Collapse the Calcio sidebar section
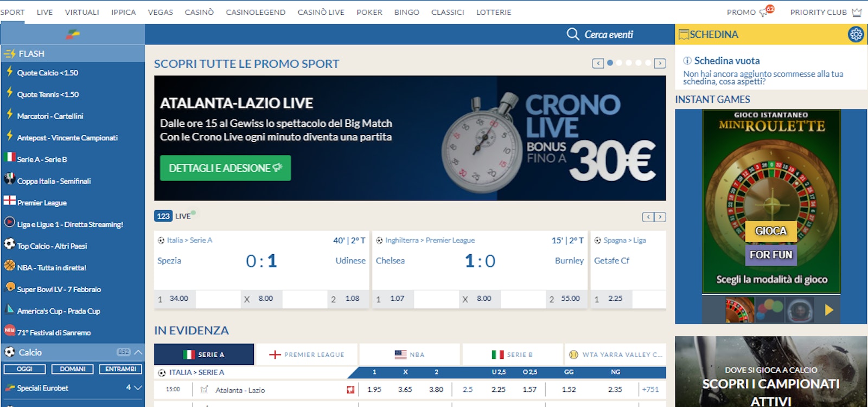Screen dimensions: 868x407 pos(138,352)
